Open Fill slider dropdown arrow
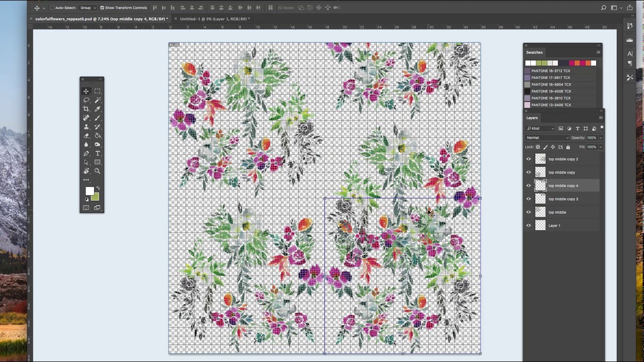Image resolution: width=644 pixels, height=362 pixels. (601, 147)
